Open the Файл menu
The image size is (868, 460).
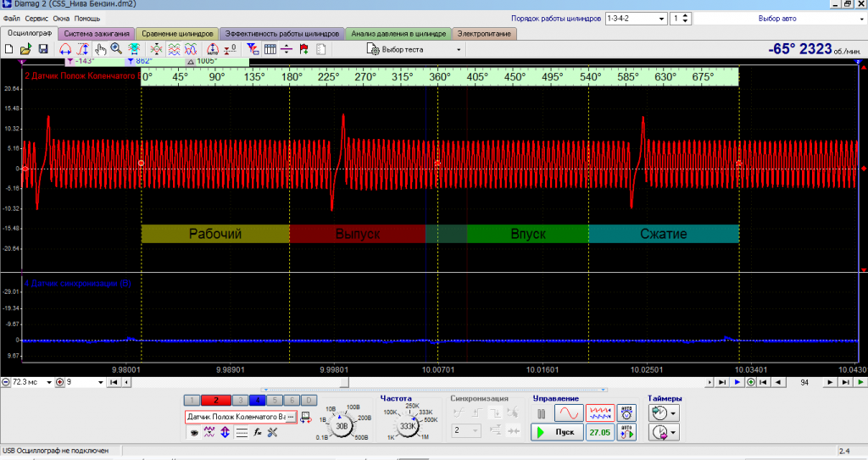coord(12,19)
